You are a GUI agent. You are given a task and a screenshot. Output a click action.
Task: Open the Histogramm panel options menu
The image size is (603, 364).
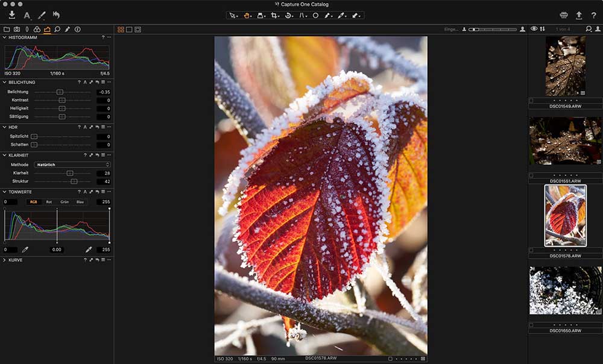click(109, 37)
